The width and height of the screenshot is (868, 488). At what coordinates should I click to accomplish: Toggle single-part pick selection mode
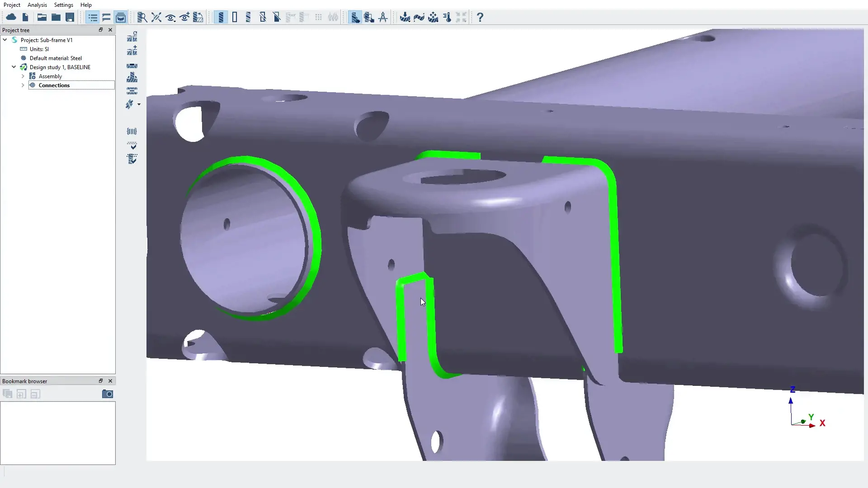(356, 17)
